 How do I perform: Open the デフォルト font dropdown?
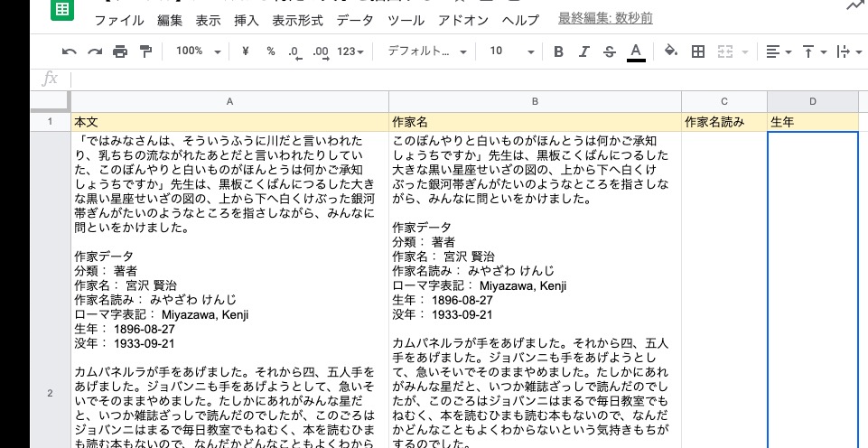coord(427,51)
